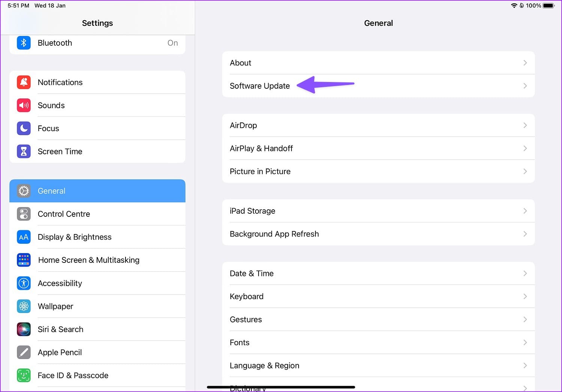Tap the Siri & Search orb icon
This screenshot has width=562, height=392.
[x=24, y=329]
